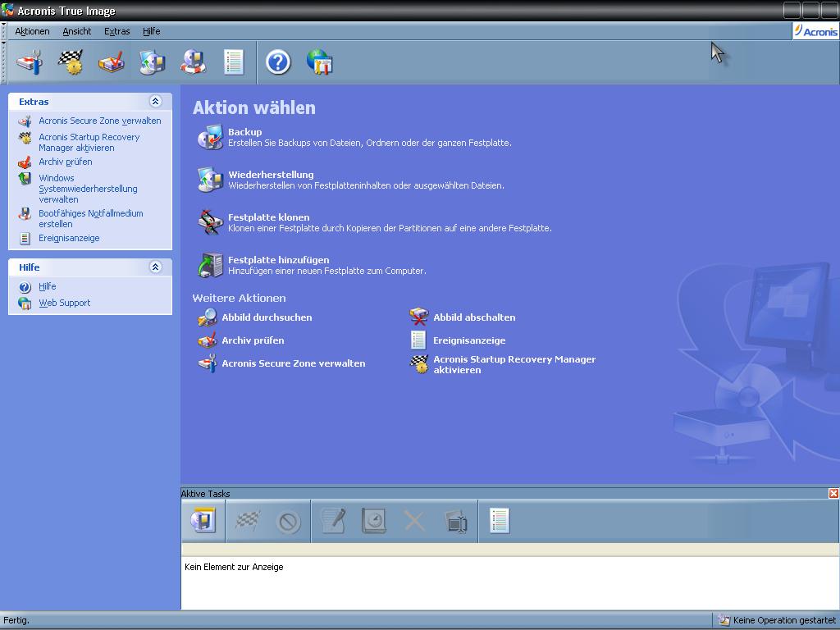This screenshot has height=630, width=840.
Task: Select the Wiederherstellung action heading
Action: 271,175
